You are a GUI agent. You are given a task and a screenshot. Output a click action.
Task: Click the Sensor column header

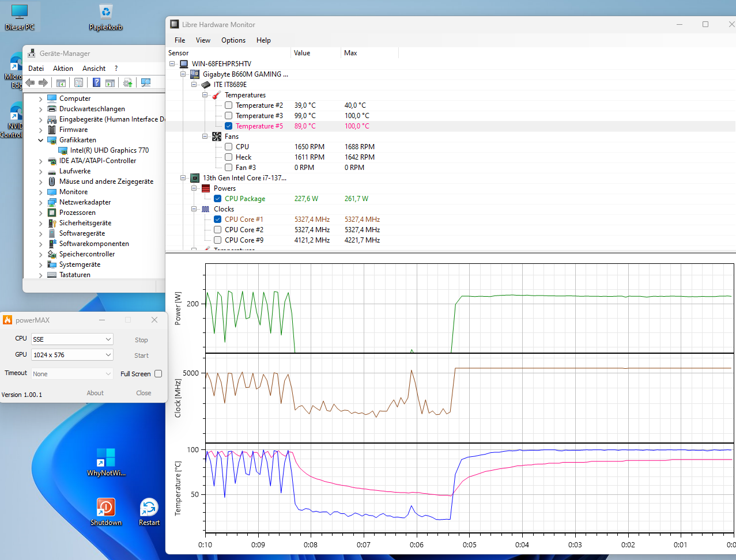point(228,53)
